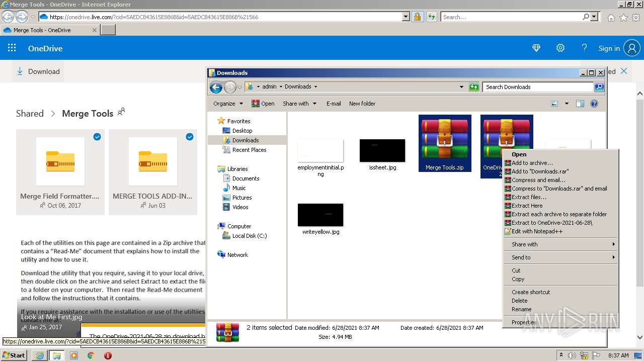Image resolution: width=644 pixels, height=362 pixels.
Task: Select Local Disk (C:) in navigation pane
Action: tap(249, 236)
